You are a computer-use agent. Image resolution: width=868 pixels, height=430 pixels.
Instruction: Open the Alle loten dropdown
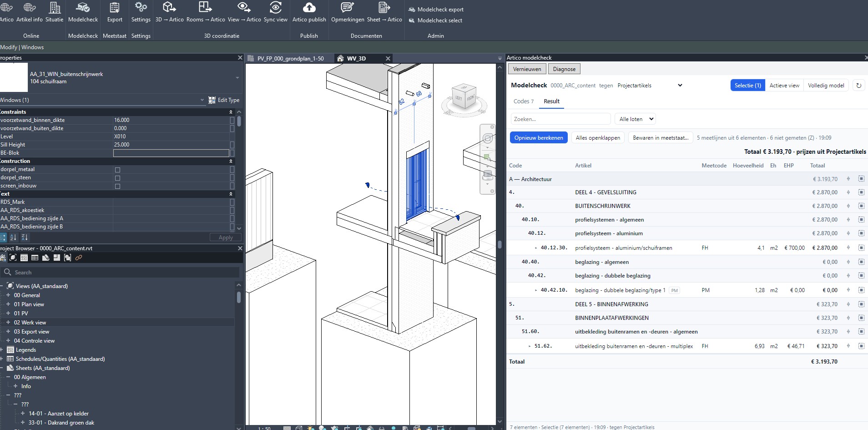pyautogui.click(x=635, y=119)
